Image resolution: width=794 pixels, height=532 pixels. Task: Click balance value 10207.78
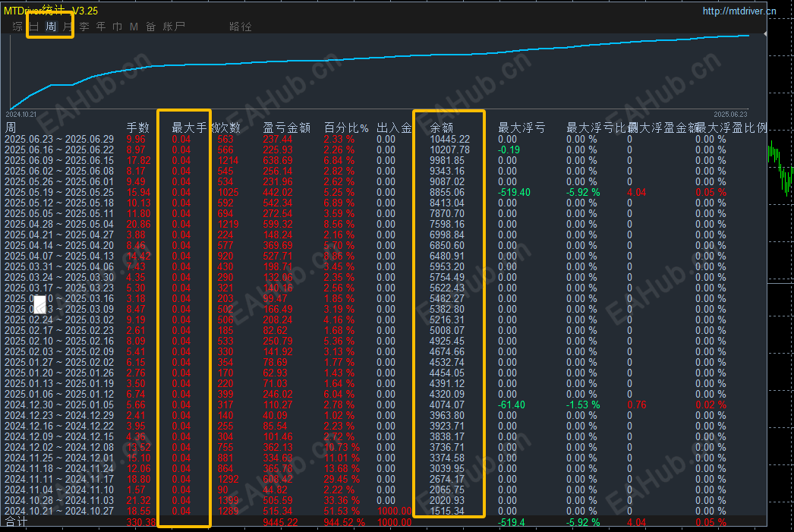point(449,150)
